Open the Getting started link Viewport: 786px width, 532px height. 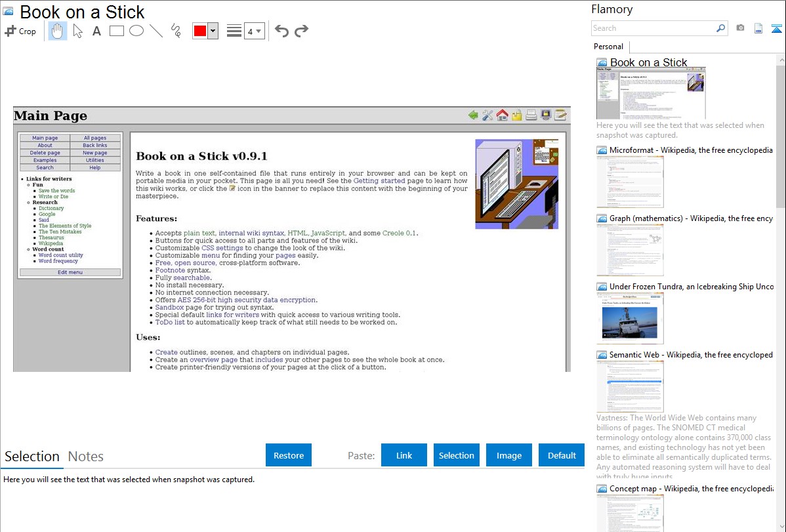pos(379,181)
